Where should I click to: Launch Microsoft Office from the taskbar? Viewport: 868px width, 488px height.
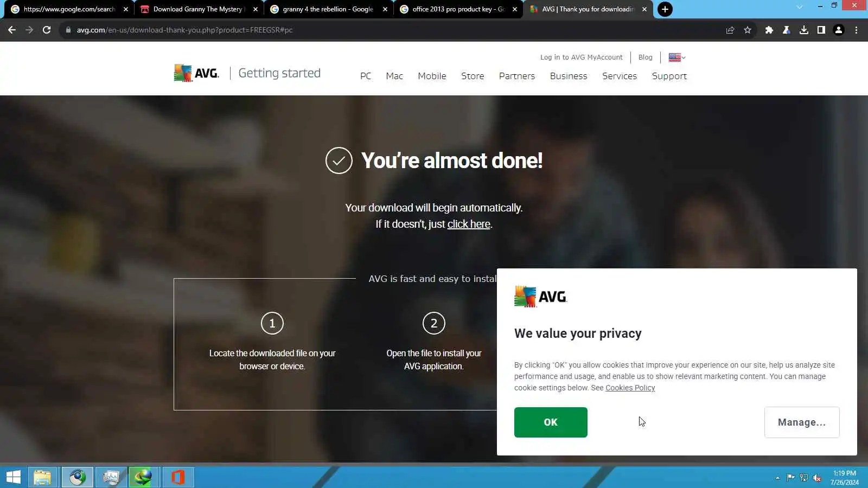(178, 477)
